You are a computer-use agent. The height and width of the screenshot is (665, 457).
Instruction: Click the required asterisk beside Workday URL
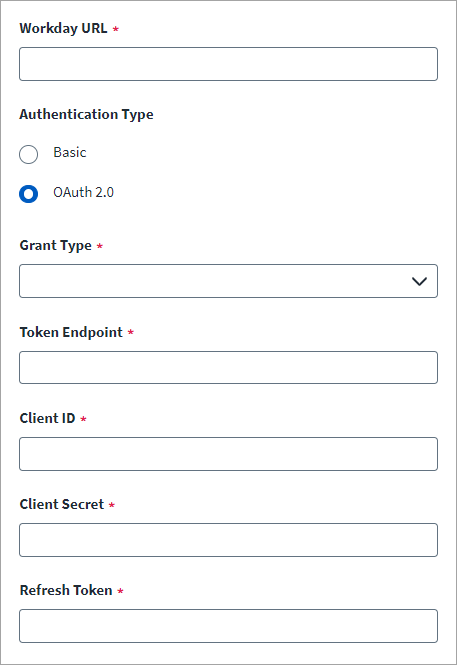coord(116,29)
